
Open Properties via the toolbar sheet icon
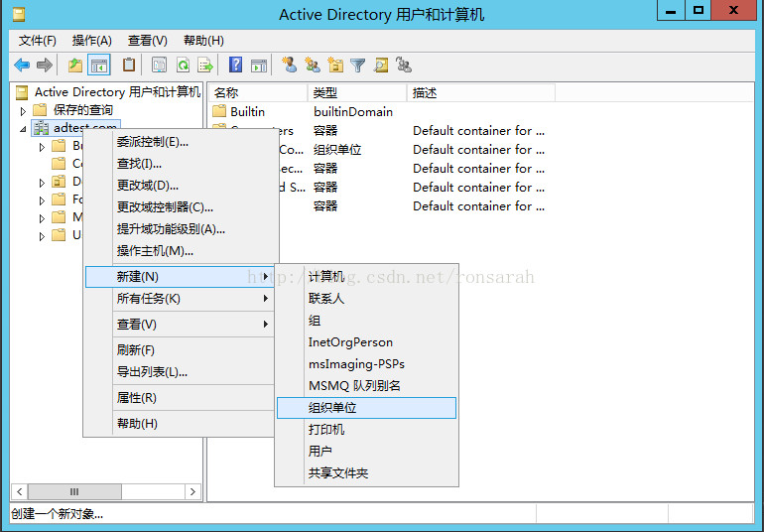[x=159, y=65]
